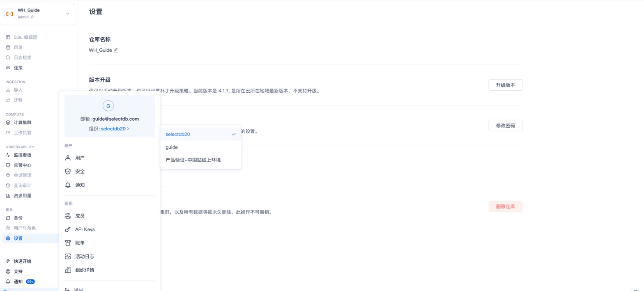The height and width of the screenshot is (291, 644).
Task: Click the 资源用量 bar chart icon
Action: 8,196
